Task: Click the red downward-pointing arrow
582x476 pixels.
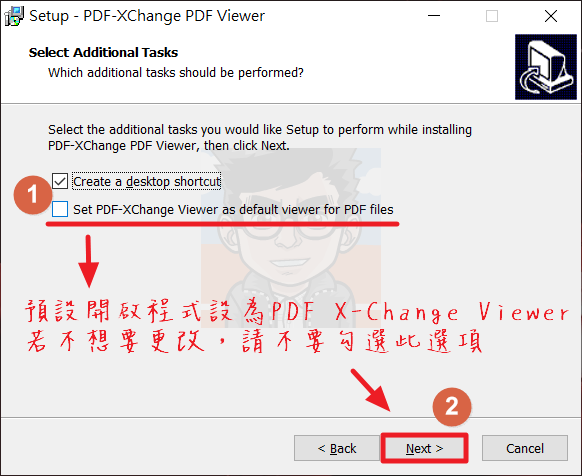Action: 88,261
